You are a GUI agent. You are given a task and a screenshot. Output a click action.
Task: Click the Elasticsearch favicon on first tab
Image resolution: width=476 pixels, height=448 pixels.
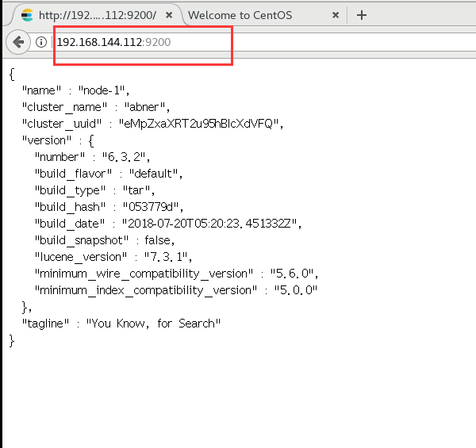(27, 15)
